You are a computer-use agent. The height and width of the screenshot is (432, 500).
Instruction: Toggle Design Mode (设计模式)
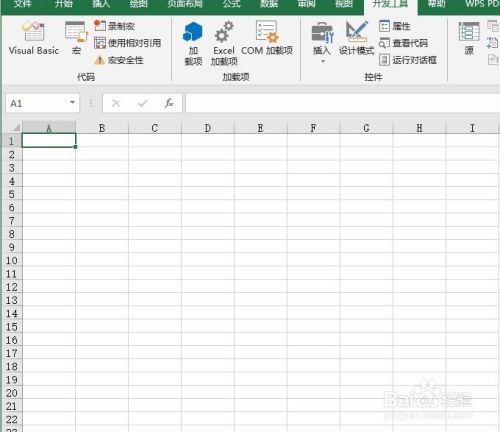pyautogui.click(x=356, y=38)
